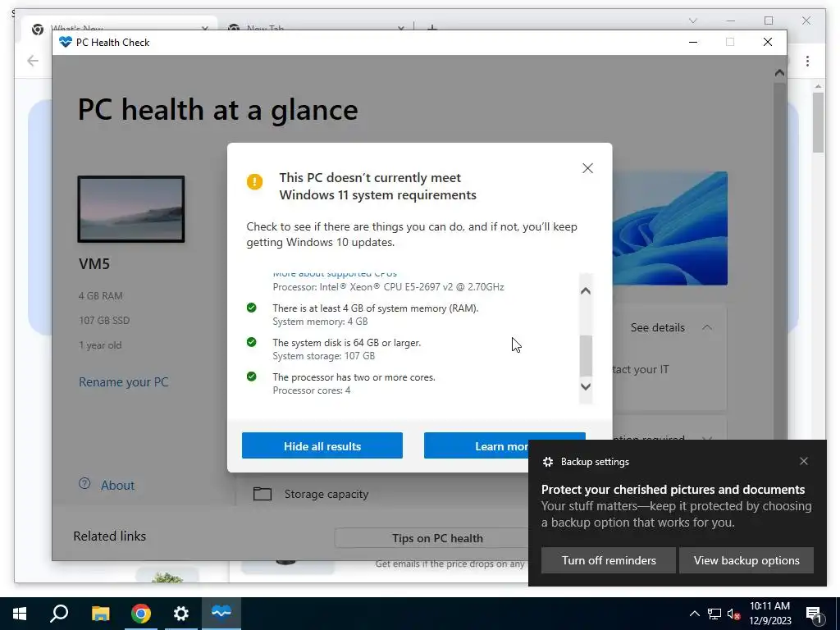Click System storage: 107 GB text
This screenshot has height=630, width=840.
point(323,356)
